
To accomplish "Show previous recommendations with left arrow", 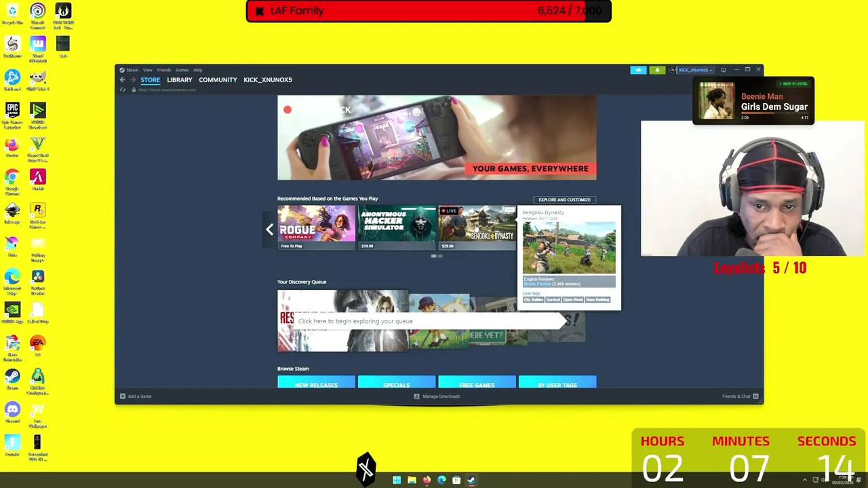I will [x=270, y=230].
